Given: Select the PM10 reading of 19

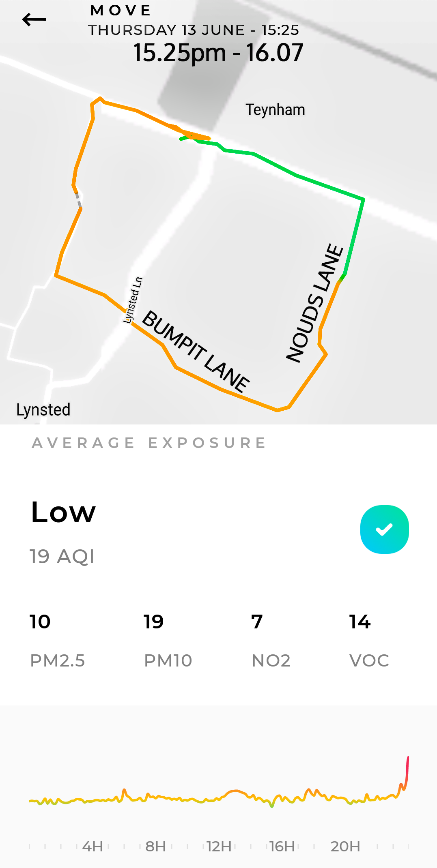Looking at the screenshot, I should pos(153,622).
